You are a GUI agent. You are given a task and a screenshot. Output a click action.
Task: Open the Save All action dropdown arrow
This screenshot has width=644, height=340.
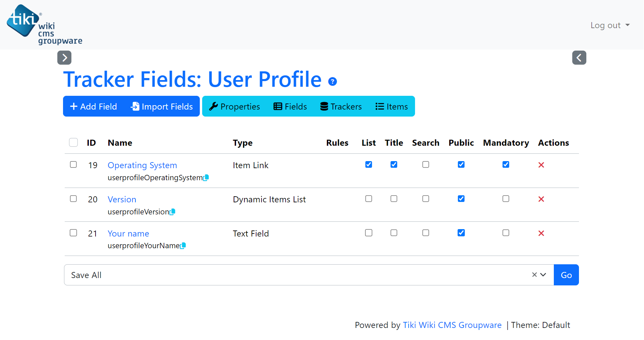point(543,275)
